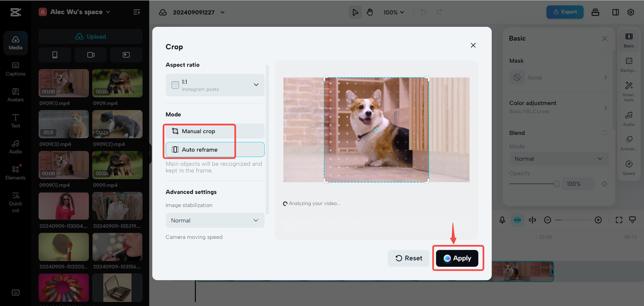Screen dimensions: 644x306
Task: Expand the Mask None option
Action: click(558, 78)
